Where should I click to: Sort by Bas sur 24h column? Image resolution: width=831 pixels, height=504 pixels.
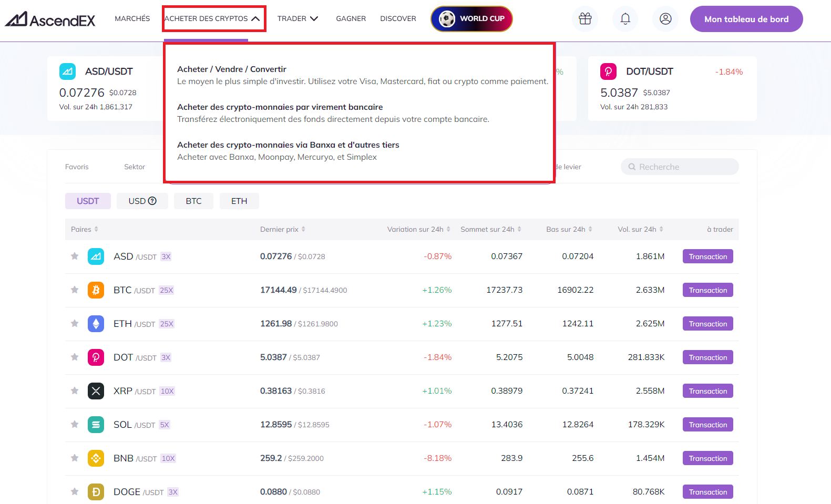coord(569,229)
